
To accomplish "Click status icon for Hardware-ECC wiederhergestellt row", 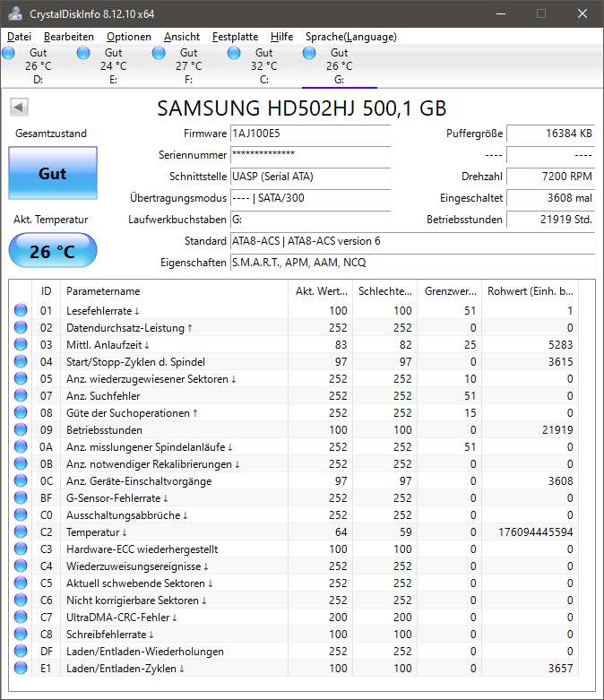I will (21, 549).
